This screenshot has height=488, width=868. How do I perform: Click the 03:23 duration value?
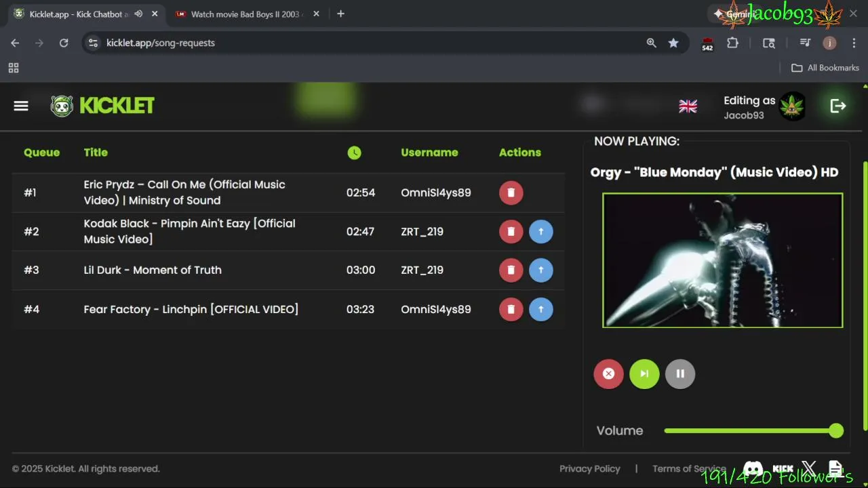tap(361, 309)
